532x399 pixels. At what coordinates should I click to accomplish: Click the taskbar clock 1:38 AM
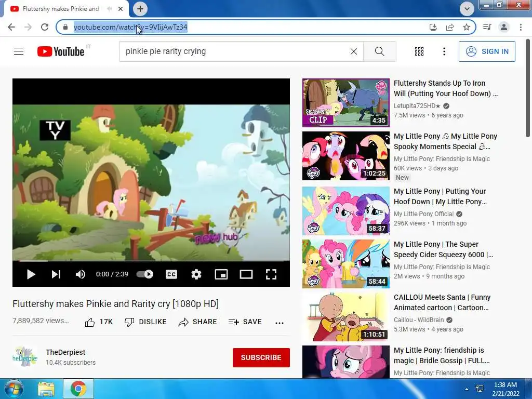click(506, 389)
